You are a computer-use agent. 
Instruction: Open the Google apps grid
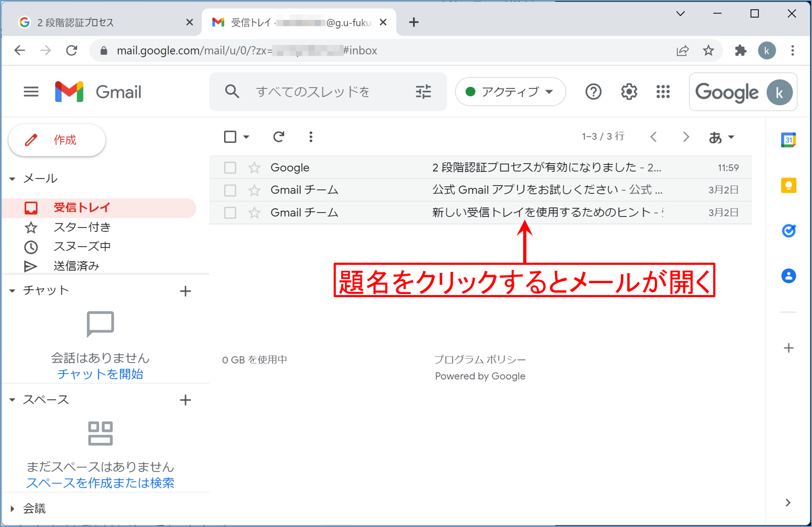click(663, 92)
